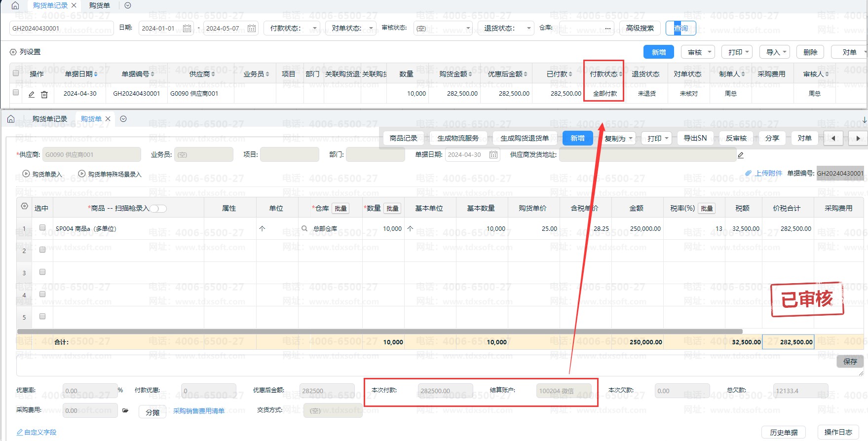
Task: Expand the 复制为 dropdown button
Action: [618, 138]
